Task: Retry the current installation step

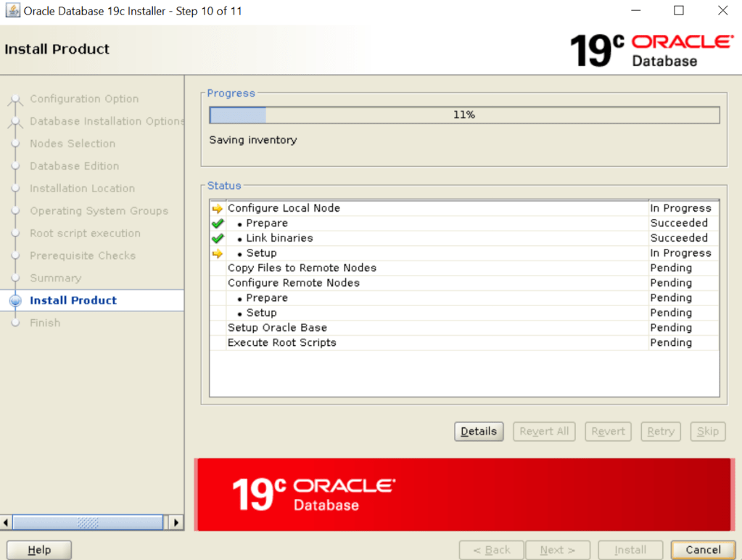Action: [660, 431]
